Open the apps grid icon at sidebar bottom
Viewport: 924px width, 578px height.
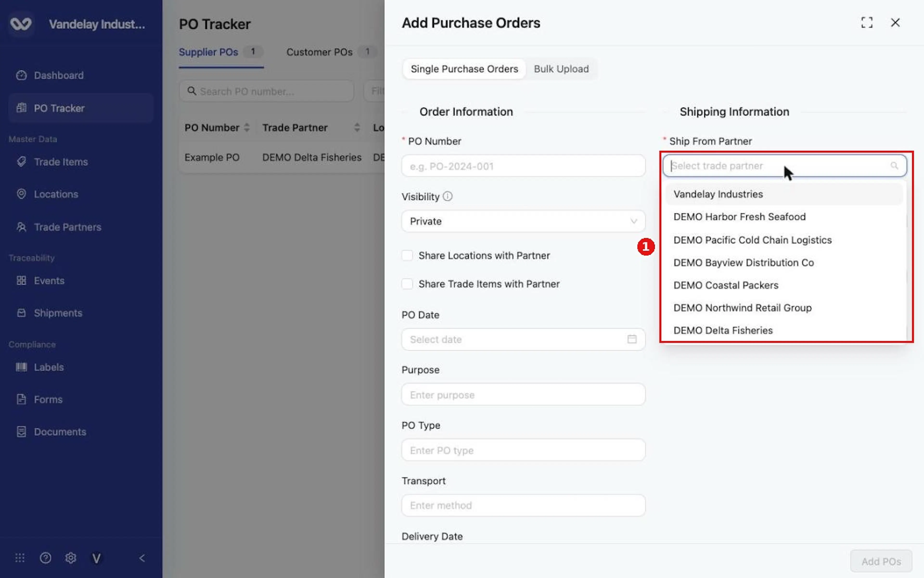(20, 558)
